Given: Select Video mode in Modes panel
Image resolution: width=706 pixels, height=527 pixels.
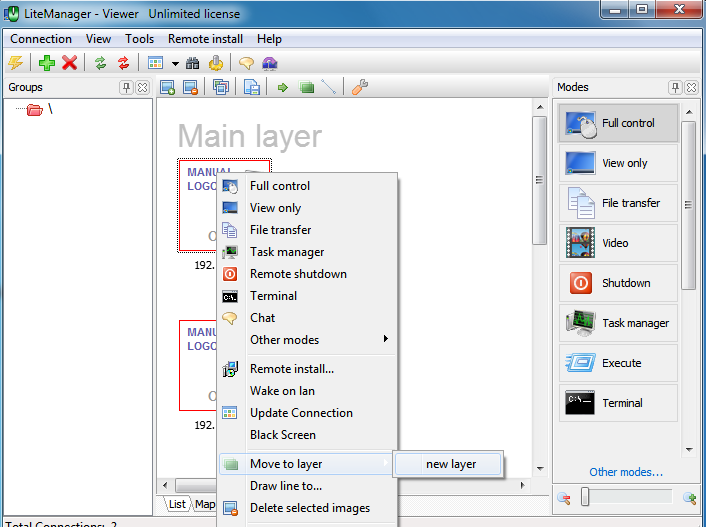Looking at the screenshot, I should [618, 243].
